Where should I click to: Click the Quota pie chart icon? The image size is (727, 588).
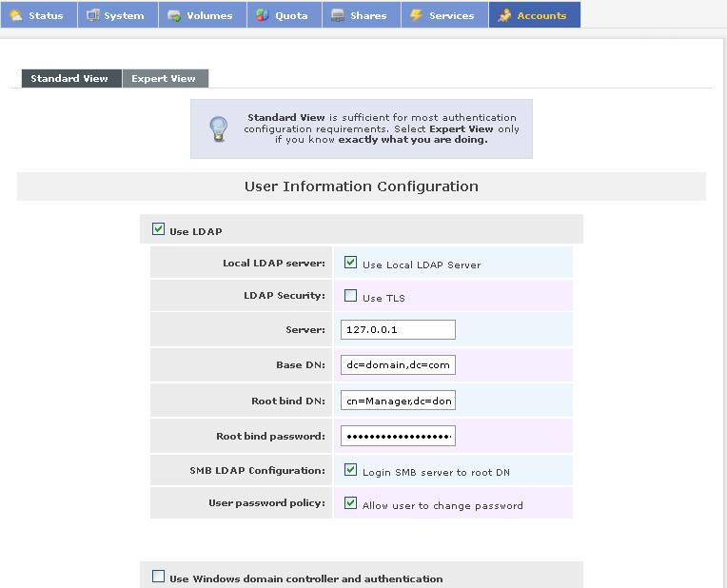point(263,15)
